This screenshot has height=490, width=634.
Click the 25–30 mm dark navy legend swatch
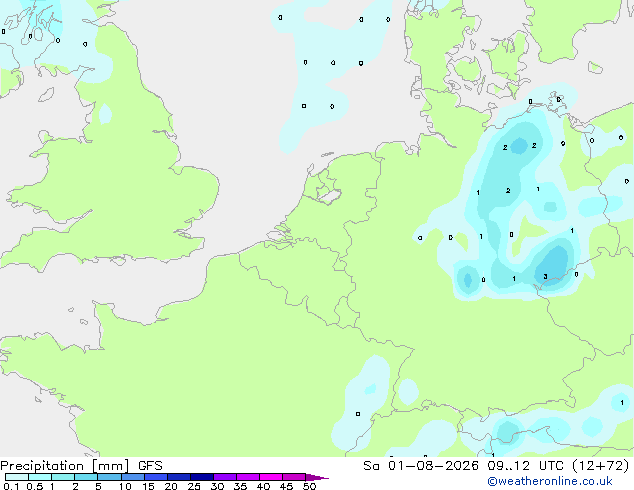(202, 477)
